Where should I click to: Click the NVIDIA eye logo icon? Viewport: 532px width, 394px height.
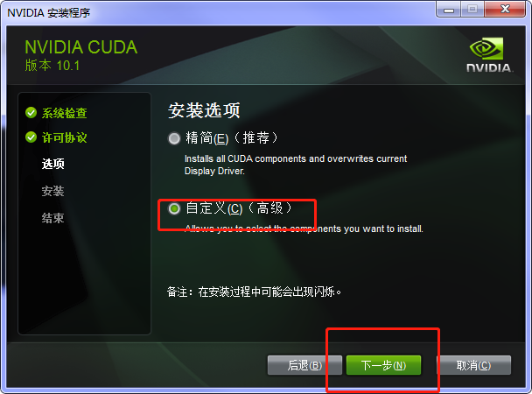click(x=486, y=48)
